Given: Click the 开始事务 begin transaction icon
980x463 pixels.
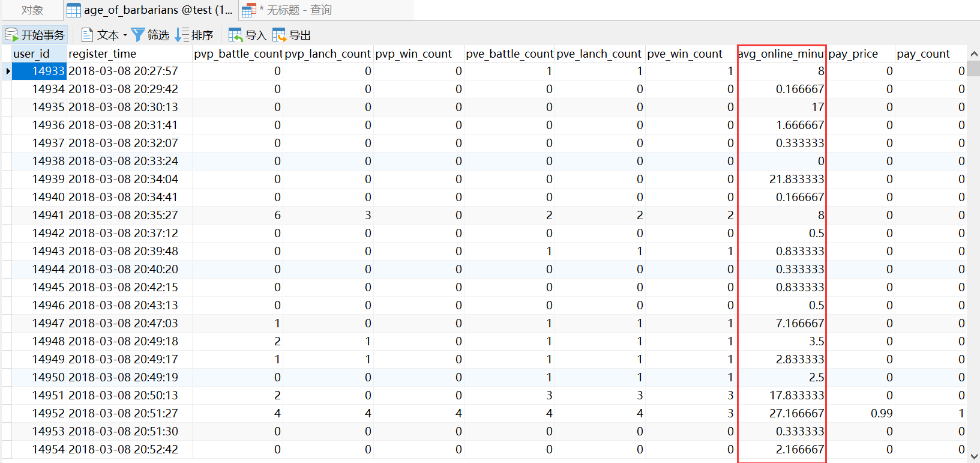Looking at the screenshot, I should click(x=11, y=35).
